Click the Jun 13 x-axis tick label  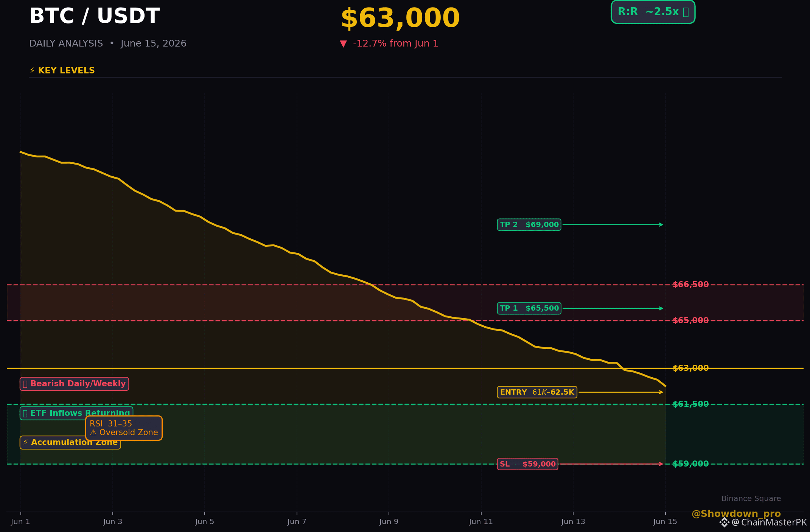pyautogui.click(x=573, y=522)
